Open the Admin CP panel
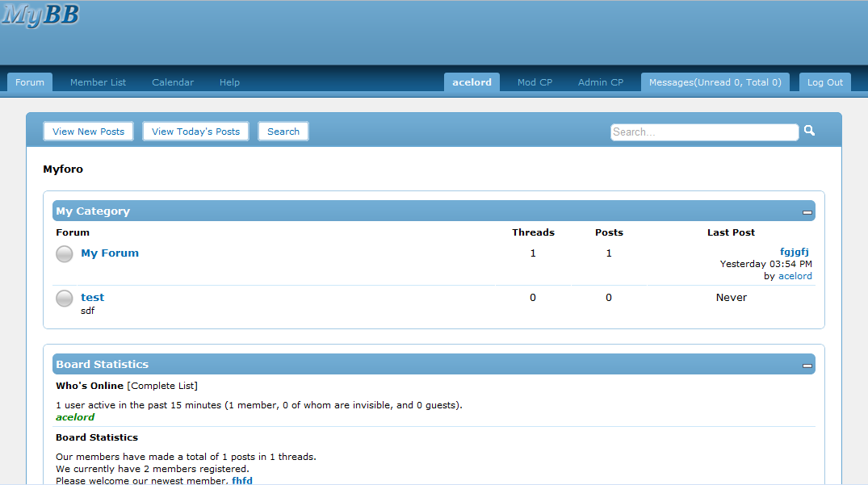Image resolution: width=868 pixels, height=485 pixels. (x=601, y=82)
